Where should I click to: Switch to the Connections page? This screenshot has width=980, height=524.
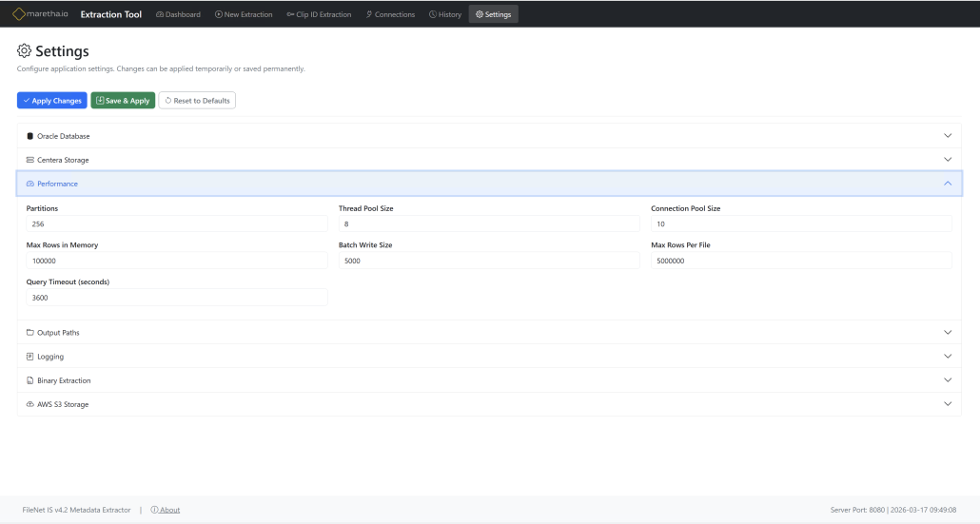point(391,14)
